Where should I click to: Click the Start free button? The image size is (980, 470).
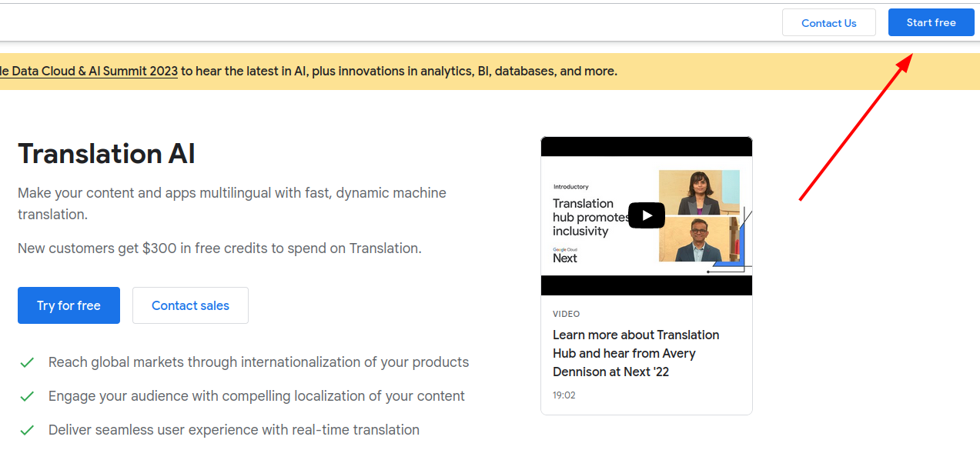pyautogui.click(x=931, y=22)
